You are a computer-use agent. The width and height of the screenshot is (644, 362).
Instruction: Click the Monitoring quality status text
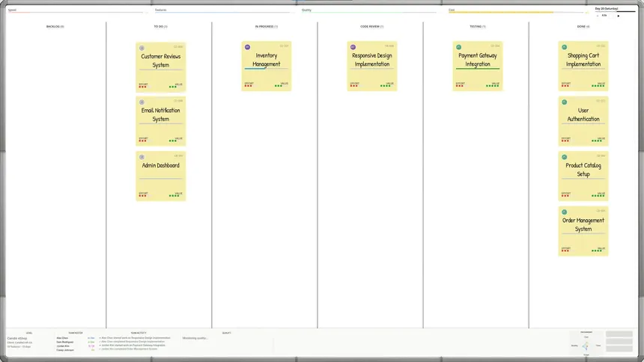tap(195, 338)
